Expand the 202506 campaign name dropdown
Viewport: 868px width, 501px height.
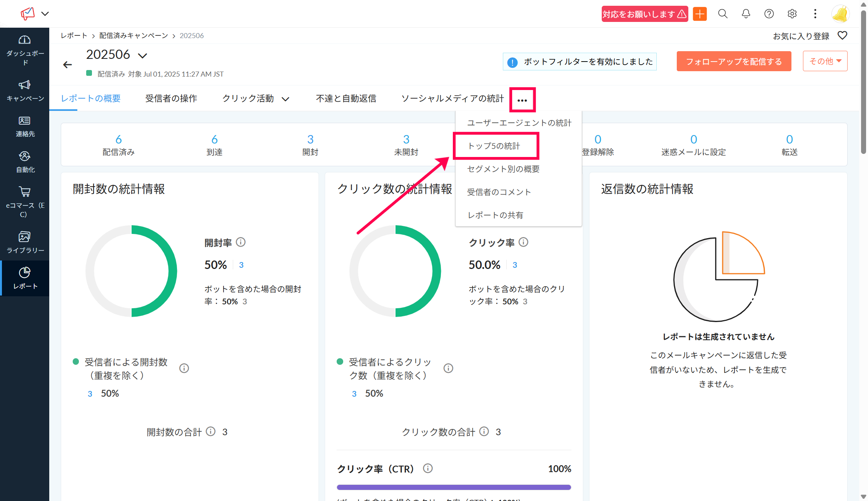pos(143,56)
